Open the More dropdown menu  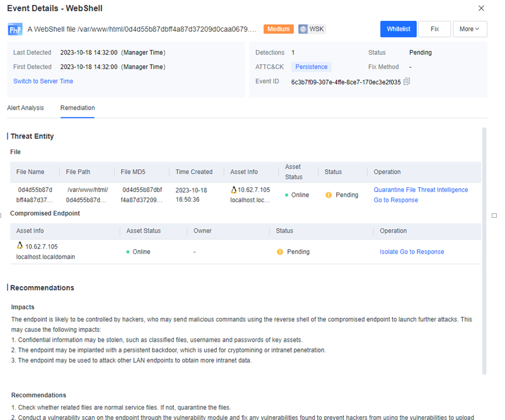point(470,29)
